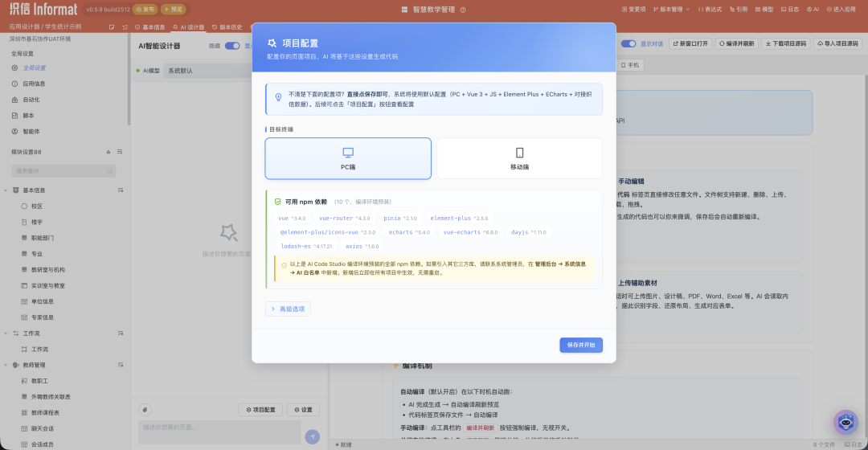Image resolution: width=868 pixels, height=450 pixels.
Task: Click the settings icon on 教师管理 group row
Action: (120, 366)
